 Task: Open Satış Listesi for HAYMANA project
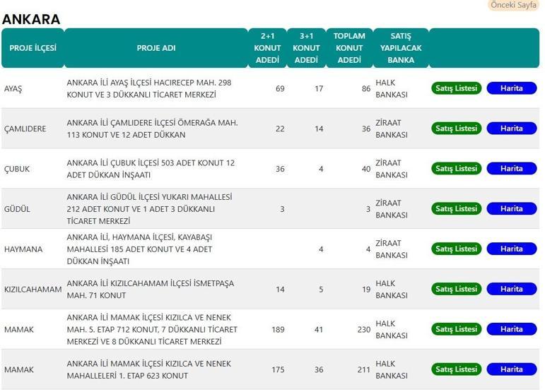(x=457, y=249)
